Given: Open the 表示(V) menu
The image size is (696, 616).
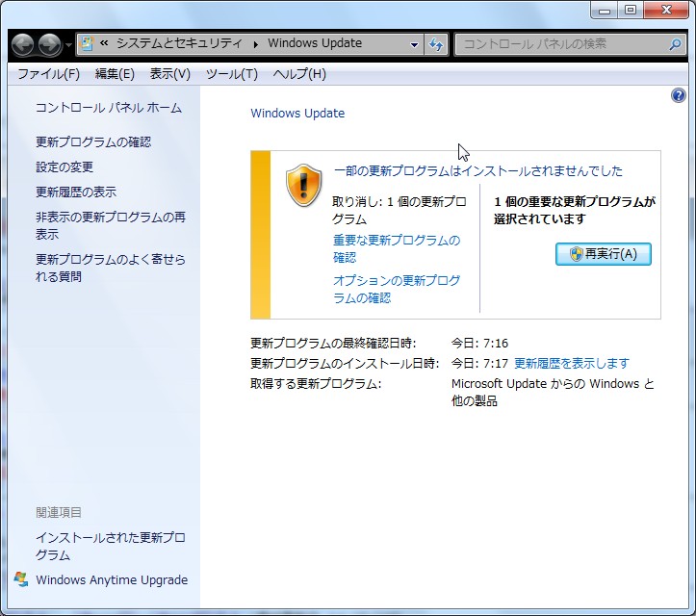Looking at the screenshot, I should click(170, 74).
